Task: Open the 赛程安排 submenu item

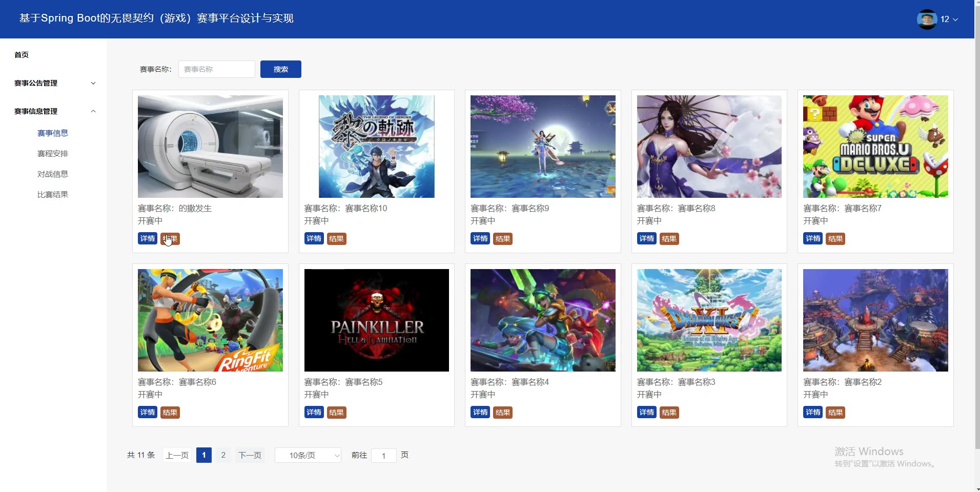Action: tap(53, 153)
